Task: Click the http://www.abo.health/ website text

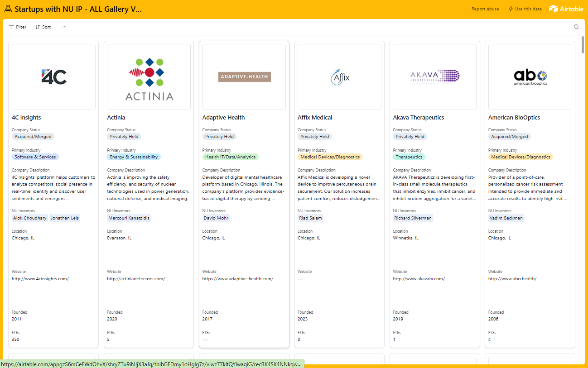Action: 512,279
